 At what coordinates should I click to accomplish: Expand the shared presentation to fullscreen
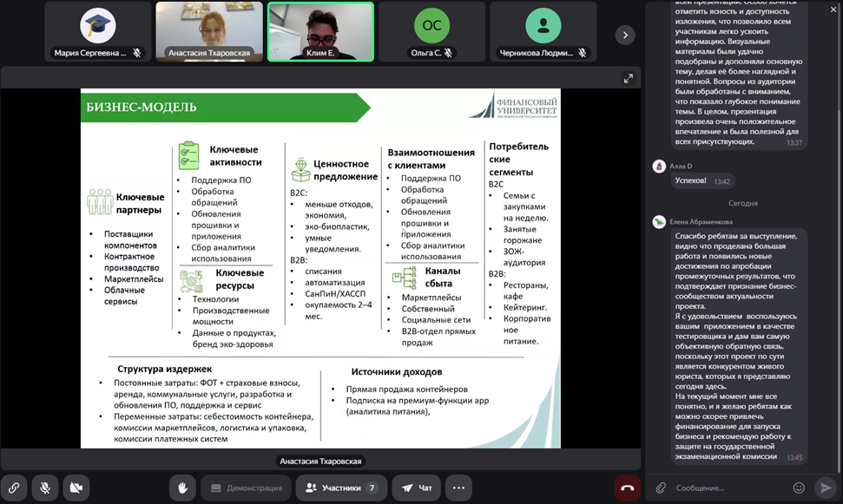click(x=629, y=78)
